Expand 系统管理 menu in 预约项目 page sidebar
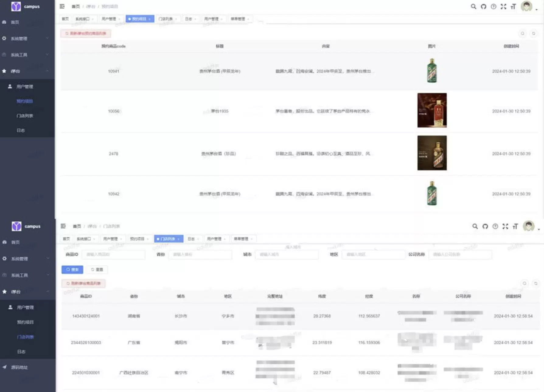The width and height of the screenshot is (544, 392). pos(27,39)
